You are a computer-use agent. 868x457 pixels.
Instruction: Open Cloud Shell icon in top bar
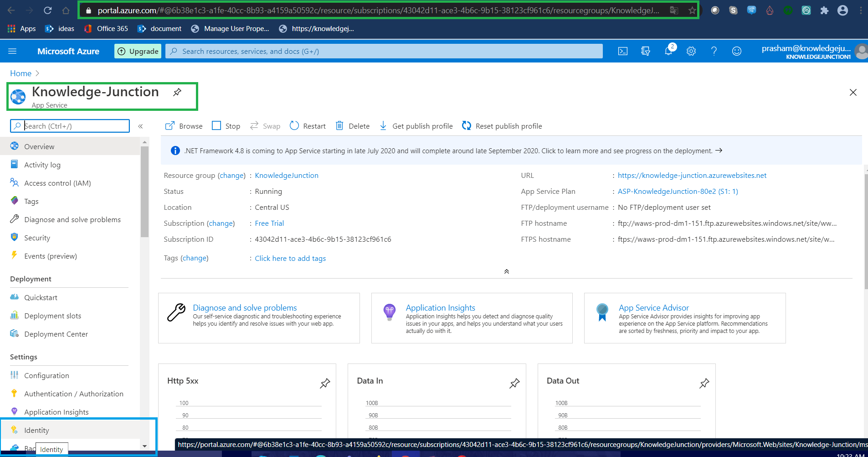coord(623,51)
